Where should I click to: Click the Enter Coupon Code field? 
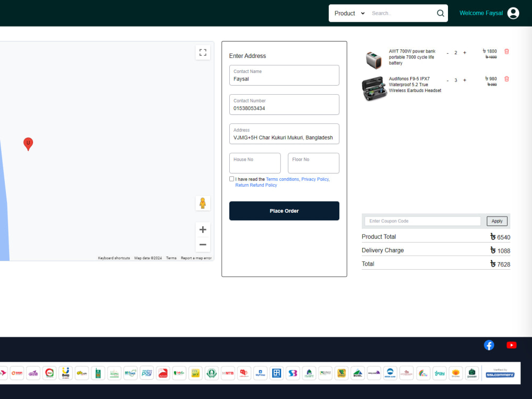423,221
